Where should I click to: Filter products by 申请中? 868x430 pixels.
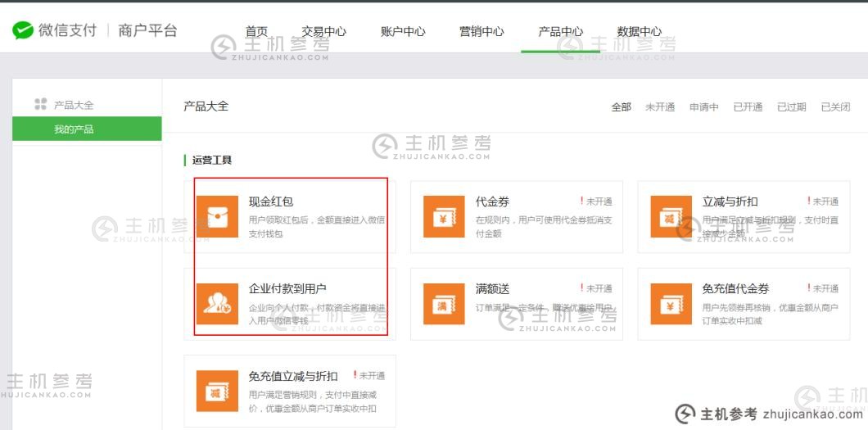pyautogui.click(x=704, y=107)
